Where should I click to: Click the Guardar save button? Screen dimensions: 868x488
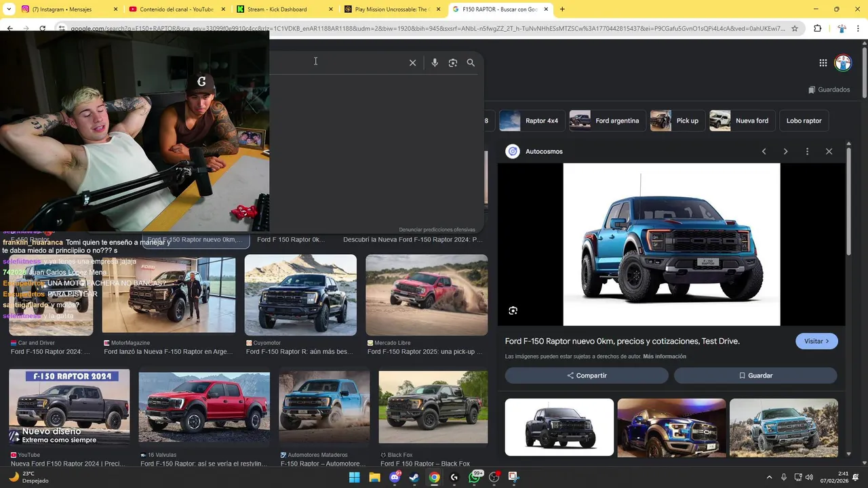(x=755, y=375)
